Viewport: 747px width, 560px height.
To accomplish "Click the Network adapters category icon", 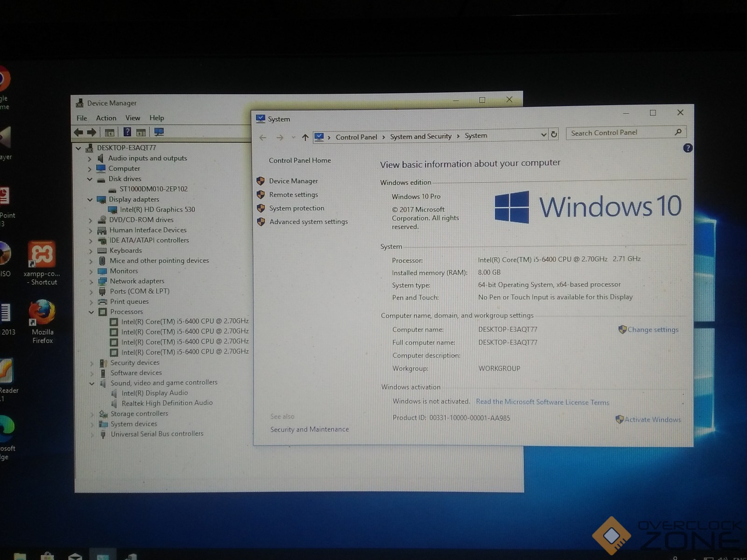I will click(x=102, y=281).
